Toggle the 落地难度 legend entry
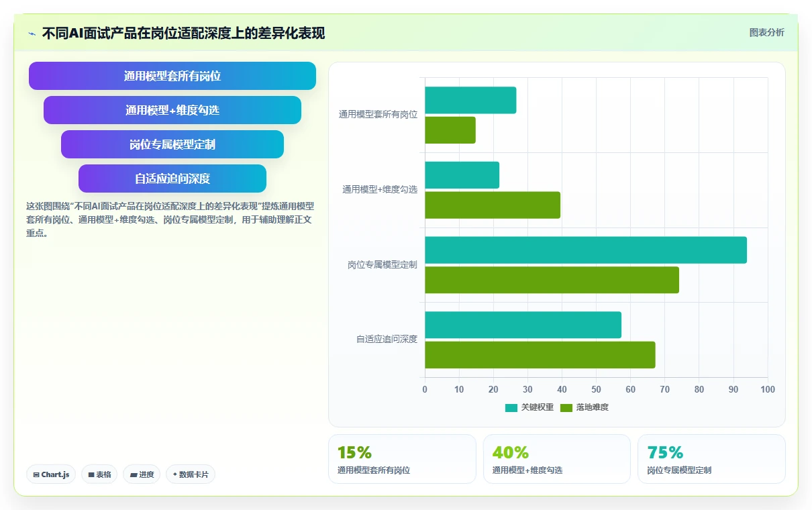The height and width of the screenshot is (510, 812). coord(585,407)
